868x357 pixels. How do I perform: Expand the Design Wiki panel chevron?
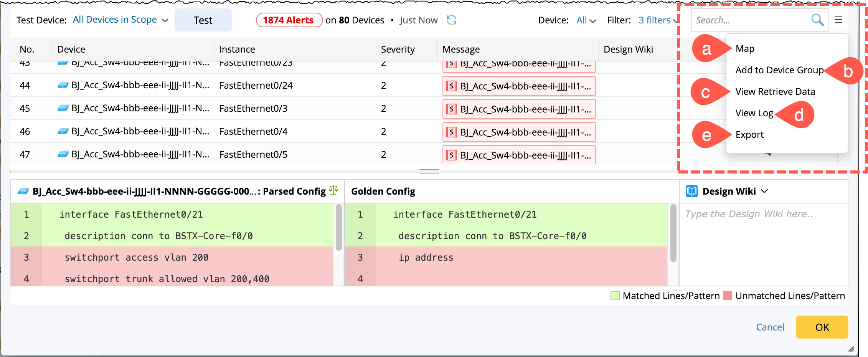click(x=764, y=191)
